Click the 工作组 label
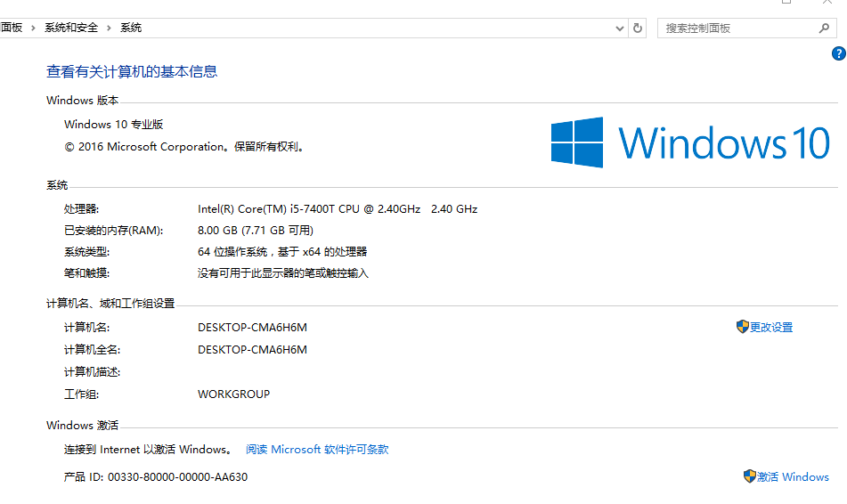 tap(82, 394)
